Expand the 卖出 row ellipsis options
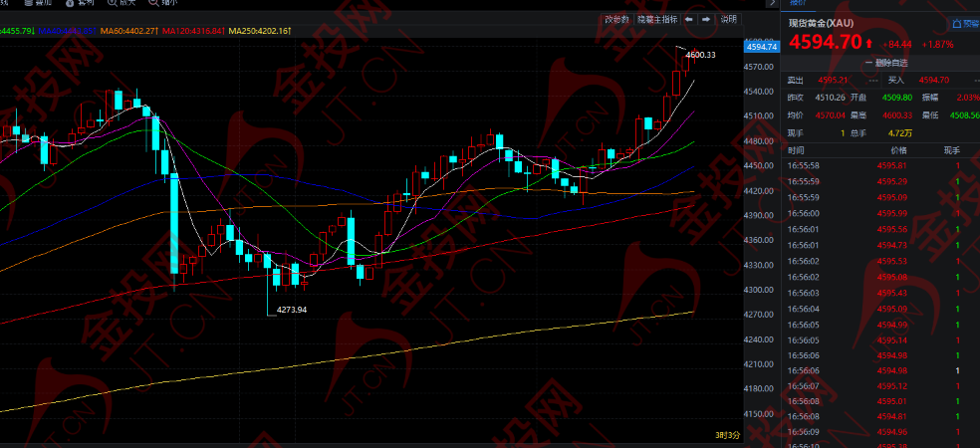 [x=873, y=80]
